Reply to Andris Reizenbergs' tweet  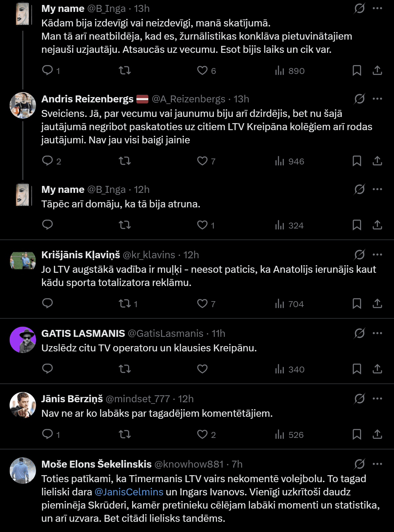[x=48, y=161]
